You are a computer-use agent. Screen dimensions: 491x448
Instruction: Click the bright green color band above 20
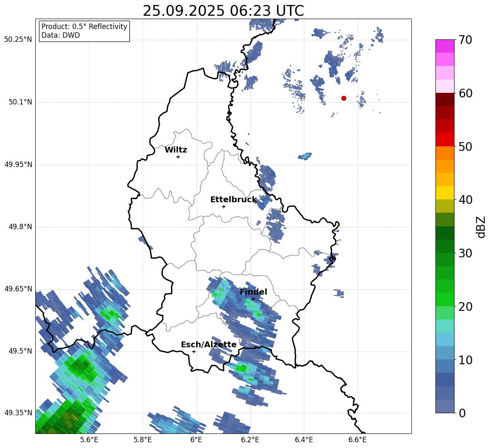coord(445,299)
